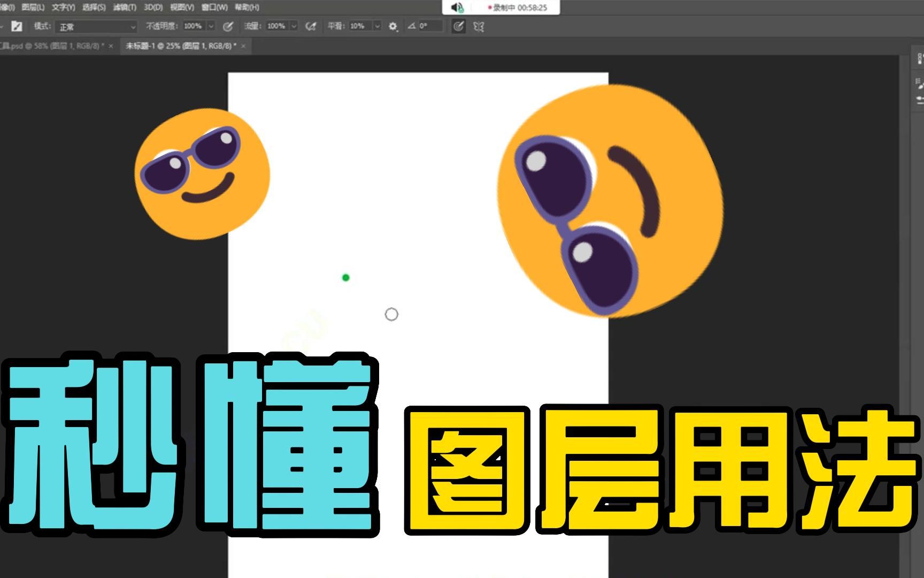
Task: Click the brush angle 0° field
Action: tap(430, 26)
